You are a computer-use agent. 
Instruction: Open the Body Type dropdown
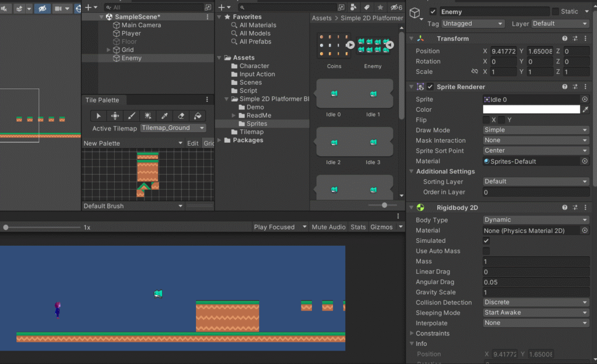(536, 220)
